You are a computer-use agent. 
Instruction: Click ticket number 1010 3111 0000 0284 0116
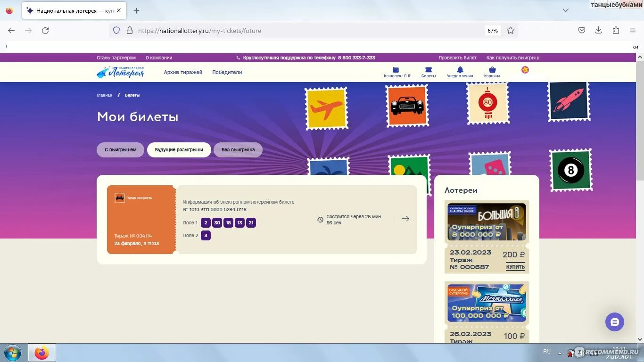click(215, 210)
